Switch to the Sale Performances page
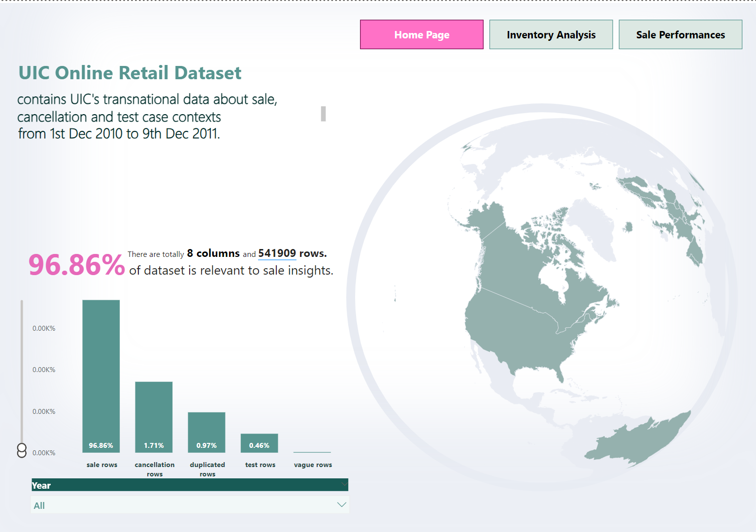 tap(680, 34)
